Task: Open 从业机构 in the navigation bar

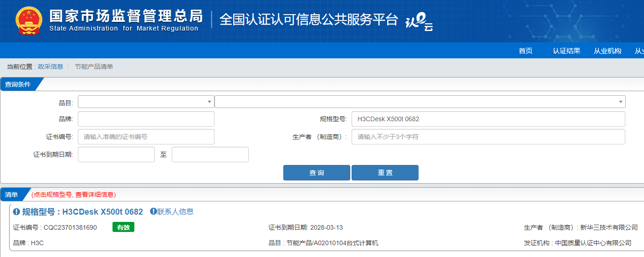Action: coord(608,51)
